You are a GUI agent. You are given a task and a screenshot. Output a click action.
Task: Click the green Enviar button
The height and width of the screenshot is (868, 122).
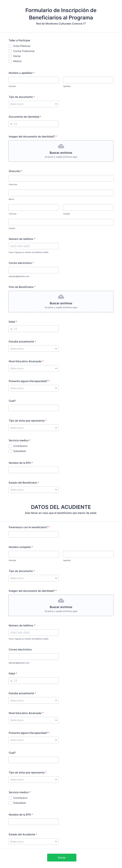[x=62, y=857]
